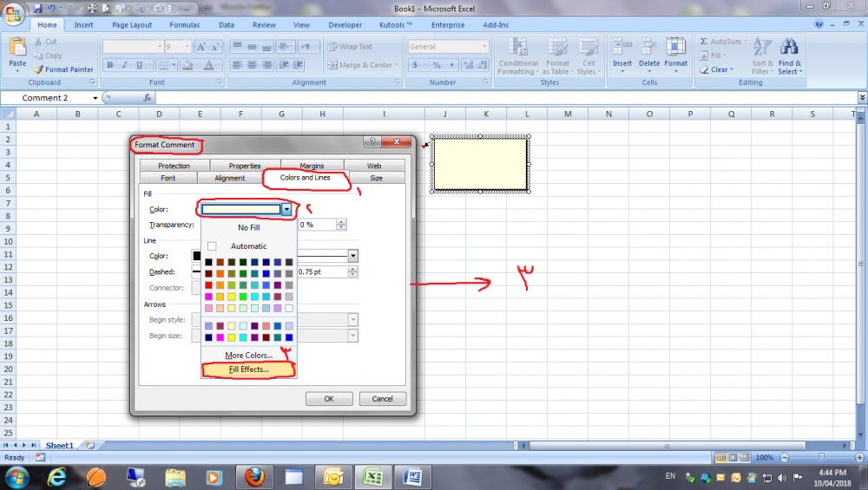Toggle Wrap Text in the Alignment group
This screenshot has width=868, height=490.
click(350, 47)
